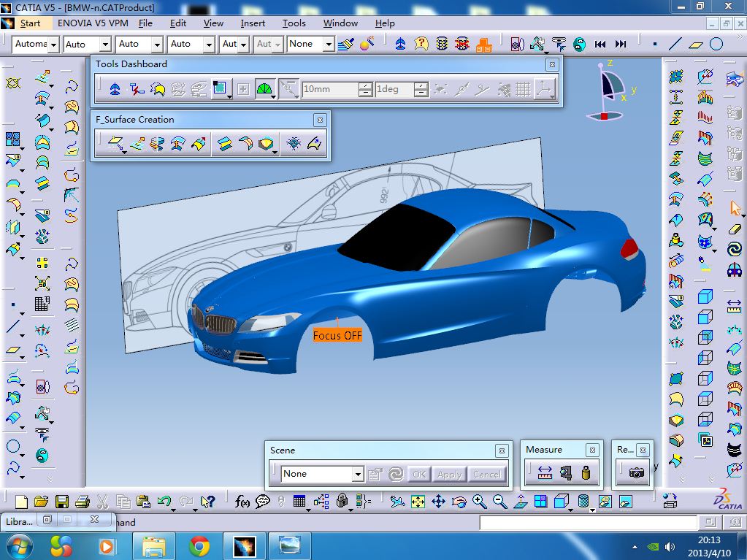
Task: Open the Tools menu
Action: 294,23
